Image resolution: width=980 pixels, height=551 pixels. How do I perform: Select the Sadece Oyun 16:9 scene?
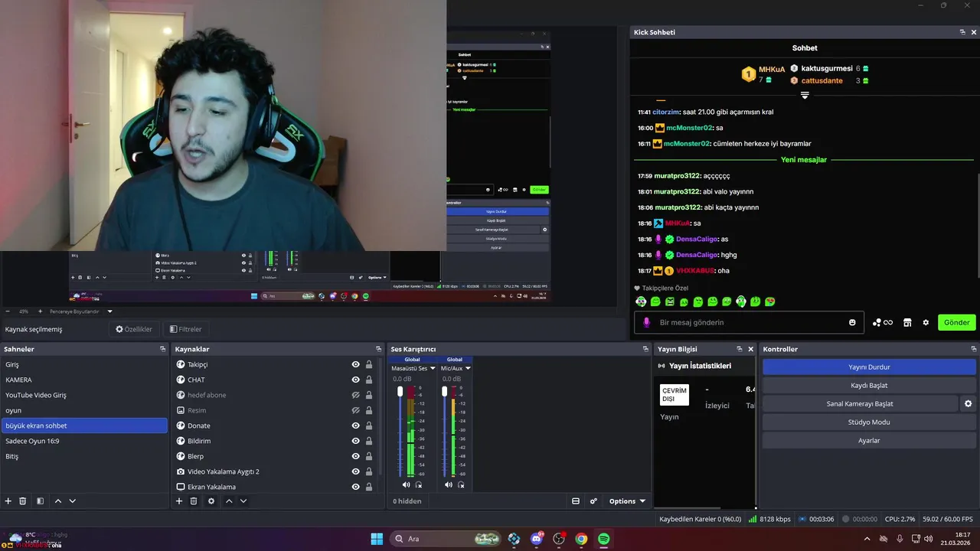coord(84,441)
